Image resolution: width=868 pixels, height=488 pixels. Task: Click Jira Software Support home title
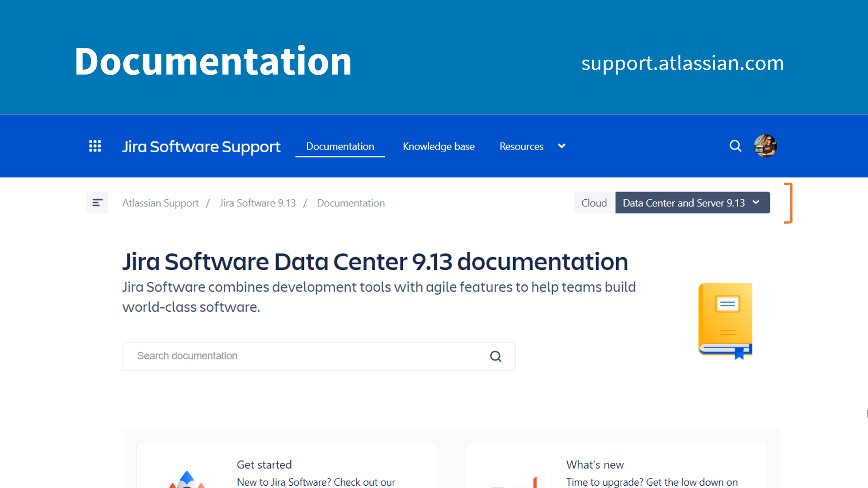201,146
